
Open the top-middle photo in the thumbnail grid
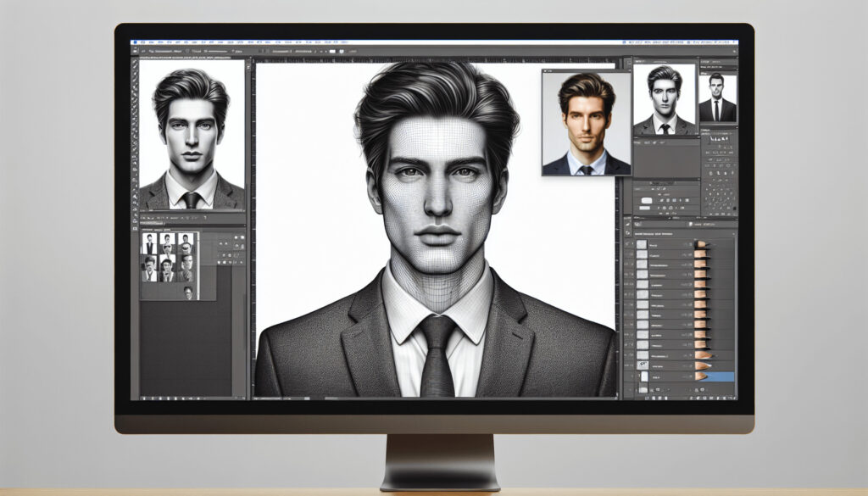click(168, 243)
